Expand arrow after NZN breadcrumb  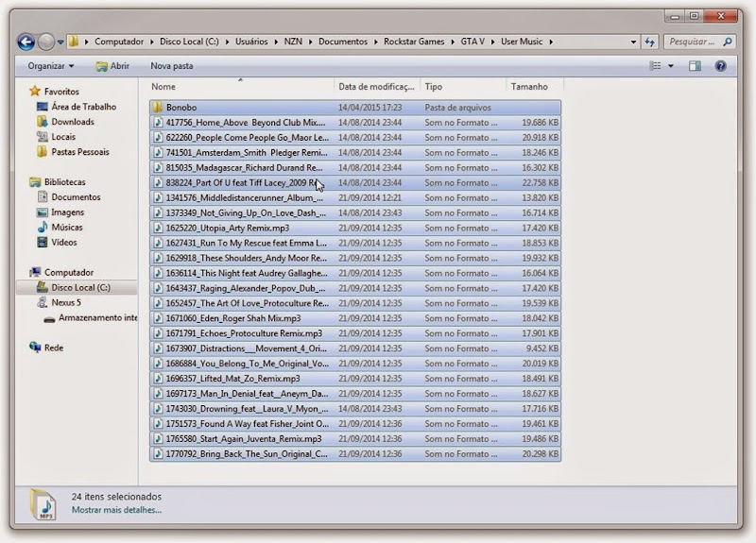310,42
